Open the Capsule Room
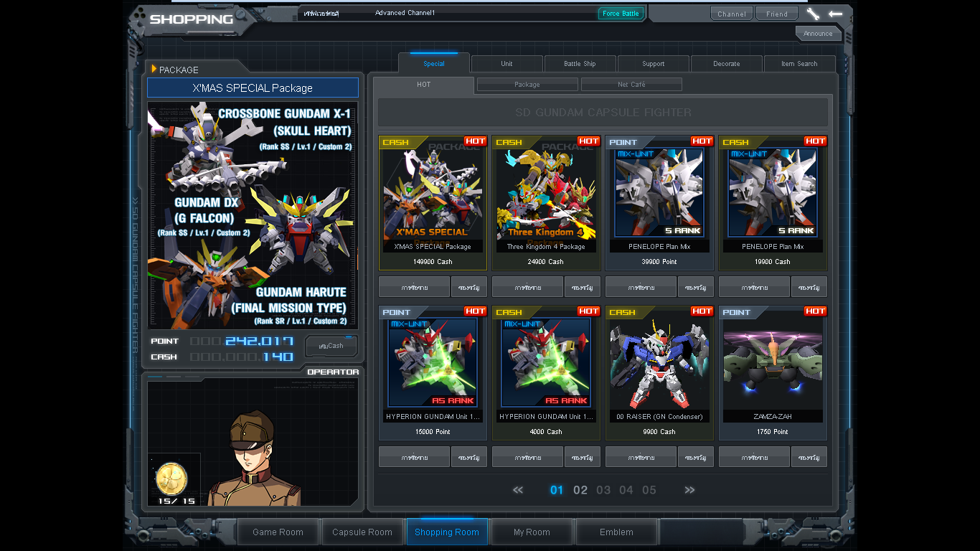The height and width of the screenshot is (551, 980). pos(362,532)
